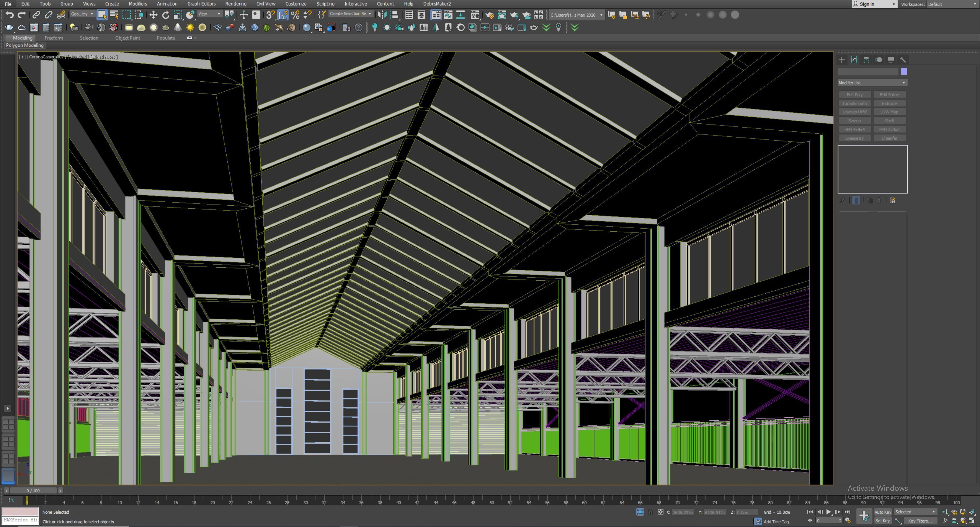Toggle Angle Snap
The height and width of the screenshot is (527, 980).
(x=283, y=15)
